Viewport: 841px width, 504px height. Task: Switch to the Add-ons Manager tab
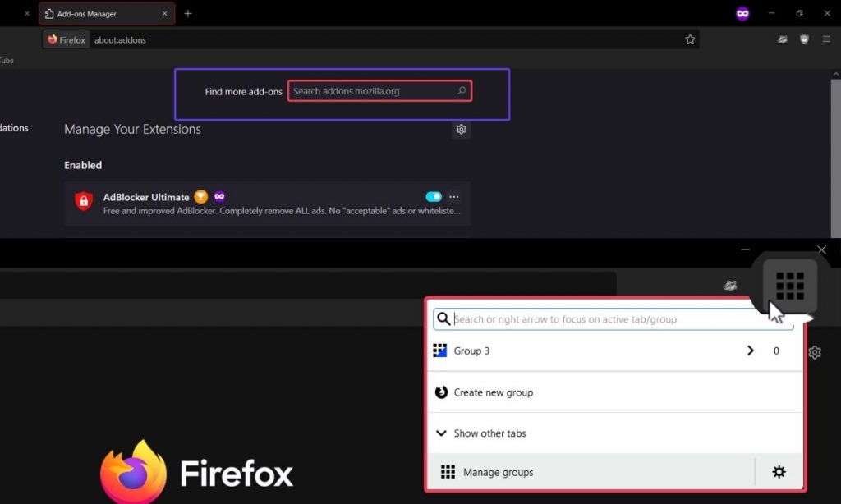[x=106, y=13]
